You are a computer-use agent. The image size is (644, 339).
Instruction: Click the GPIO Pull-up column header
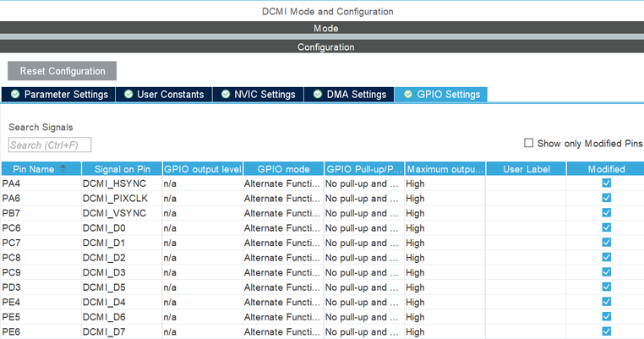coord(364,169)
